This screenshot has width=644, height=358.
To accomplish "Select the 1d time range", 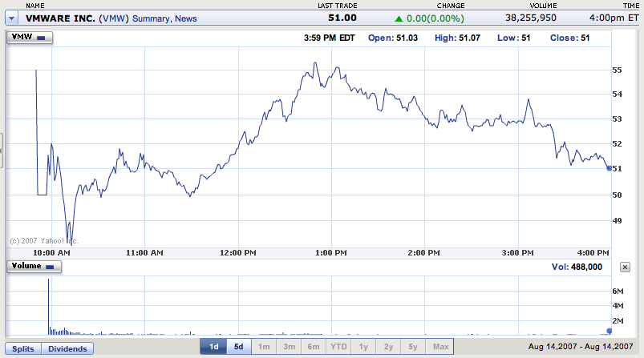I will tap(213, 347).
